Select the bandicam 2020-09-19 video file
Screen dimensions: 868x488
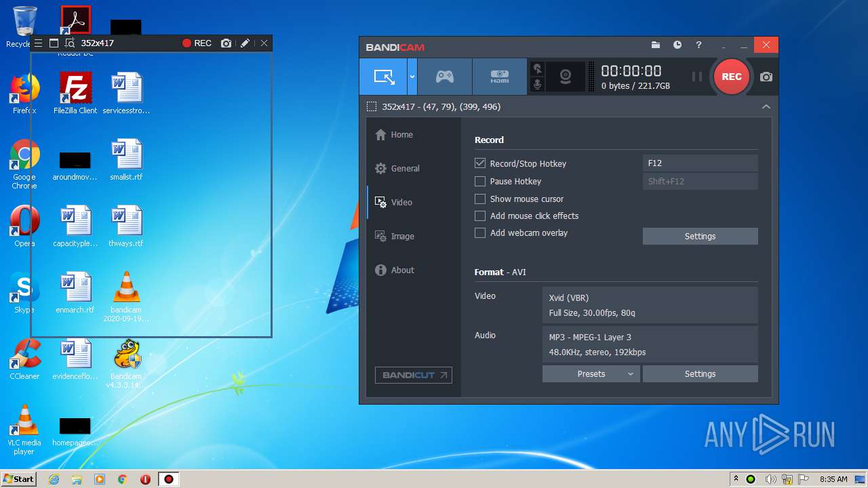(126, 297)
